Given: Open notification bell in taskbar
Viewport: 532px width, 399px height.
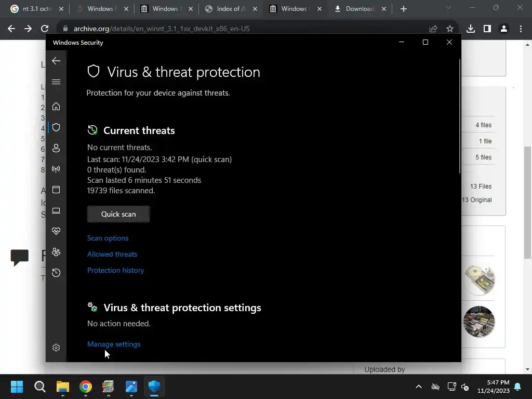Looking at the screenshot, I should (x=518, y=387).
